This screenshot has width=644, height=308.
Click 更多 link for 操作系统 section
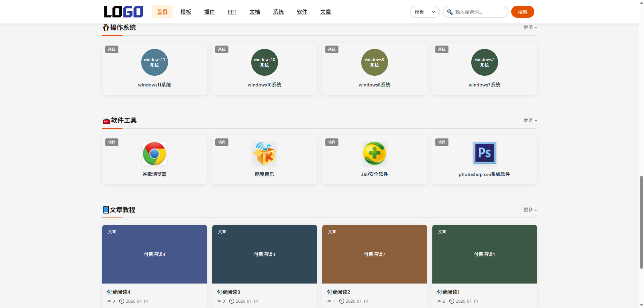tap(530, 27)
